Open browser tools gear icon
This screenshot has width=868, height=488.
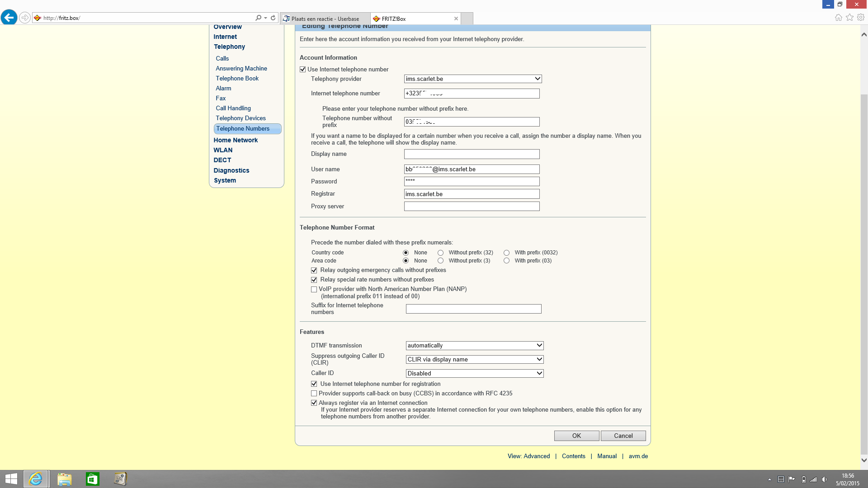click(x=861, y=18)
